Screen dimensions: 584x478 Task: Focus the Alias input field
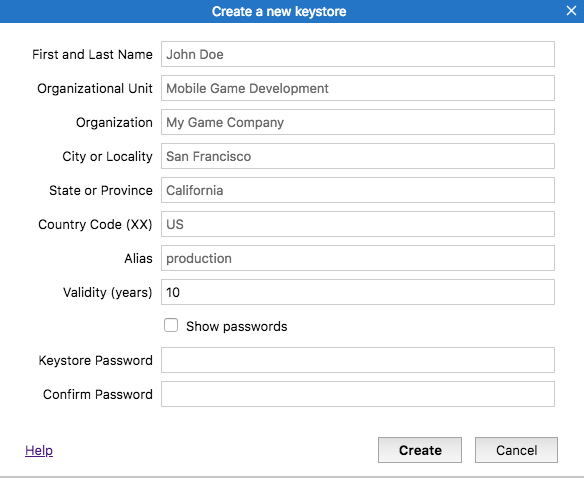[x=358, y=258]
